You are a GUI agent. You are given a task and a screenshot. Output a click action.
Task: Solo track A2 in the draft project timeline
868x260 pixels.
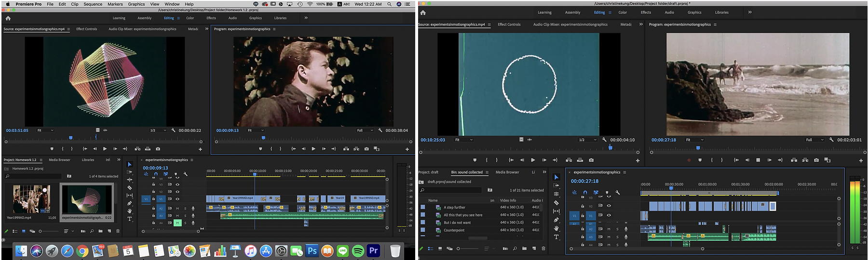coord(617,229)
